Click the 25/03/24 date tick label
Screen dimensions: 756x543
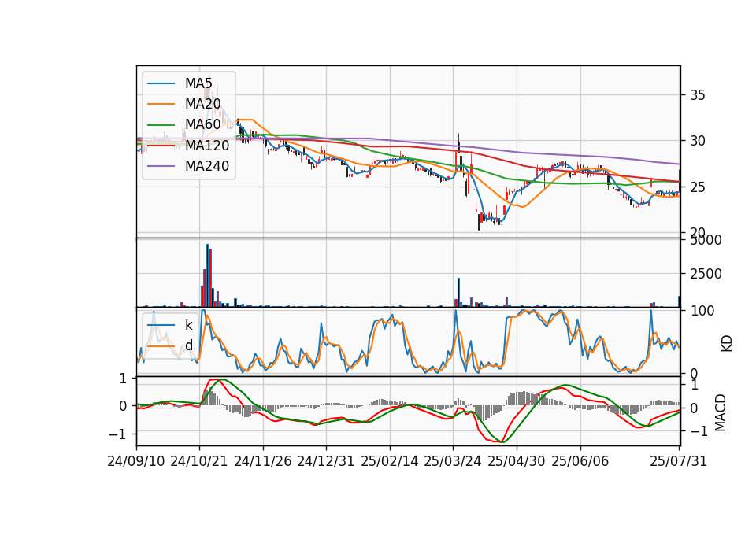453,461
